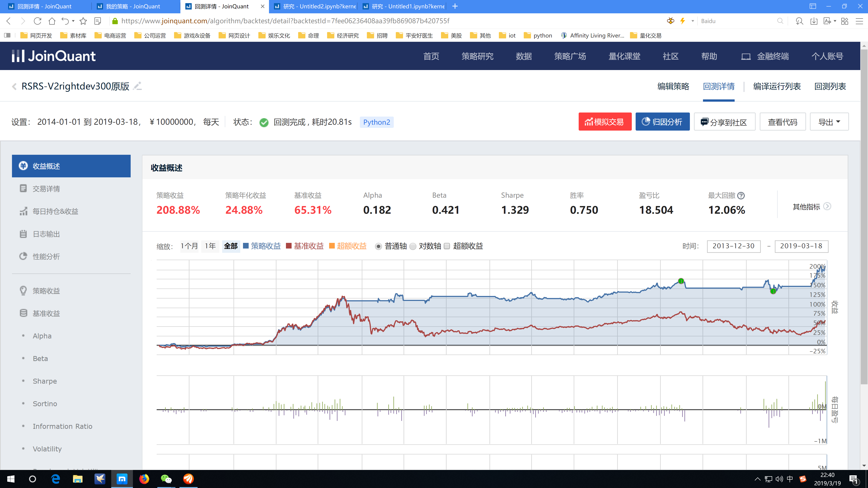
Task: Set zoom to 全部
Action: click(x=231, y=246)
